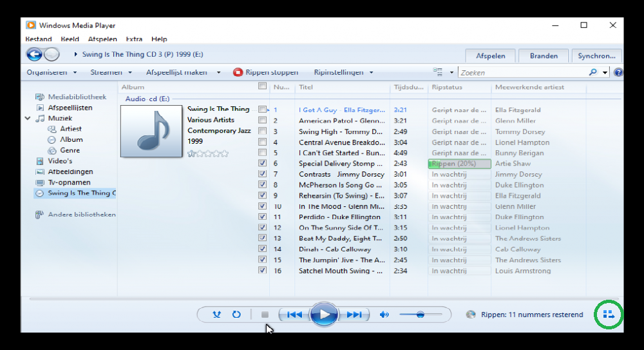Open the Streamen dropdown
644x350 pixels.
tap(111, 72)
